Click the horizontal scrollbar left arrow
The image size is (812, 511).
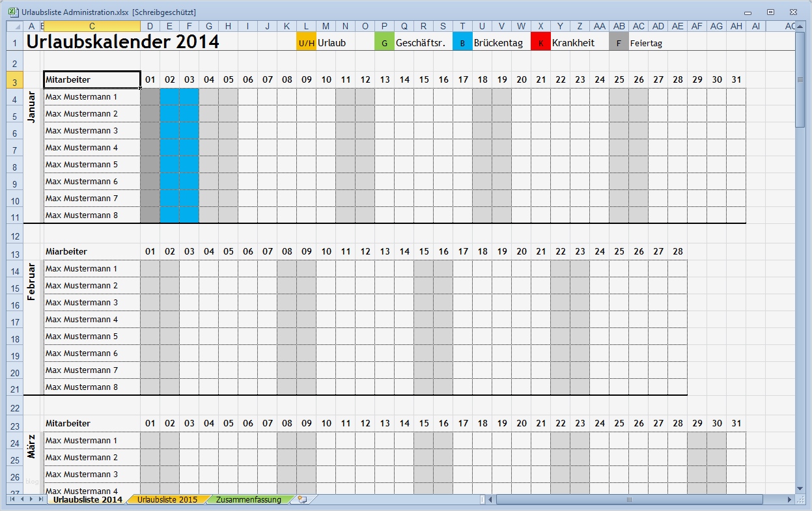point(489,501)
